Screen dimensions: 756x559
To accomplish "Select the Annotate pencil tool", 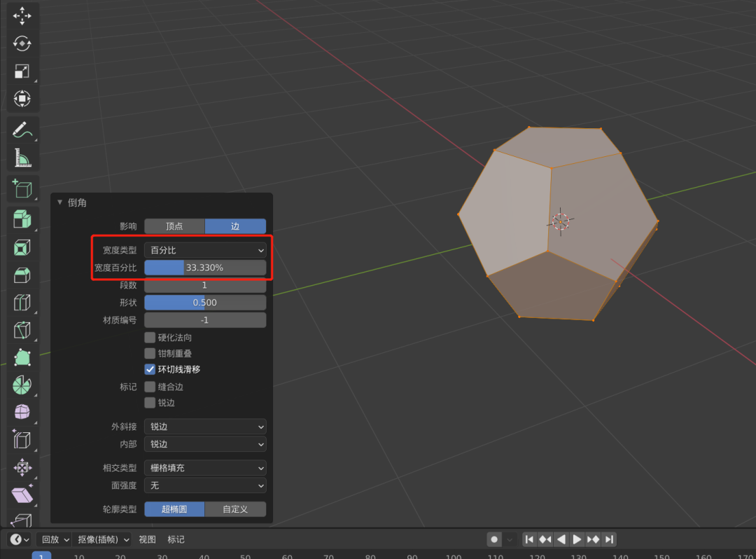I will pos(22,130).
